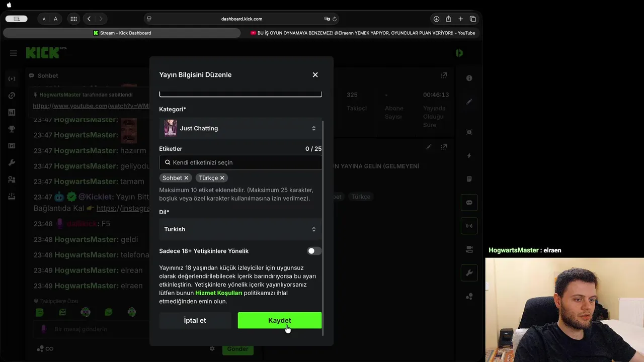Viewport: 644px width, 362px height.
Task: Close the Yayın Bilgisini Düzenle dialog
Action: [x=315, y=75]
